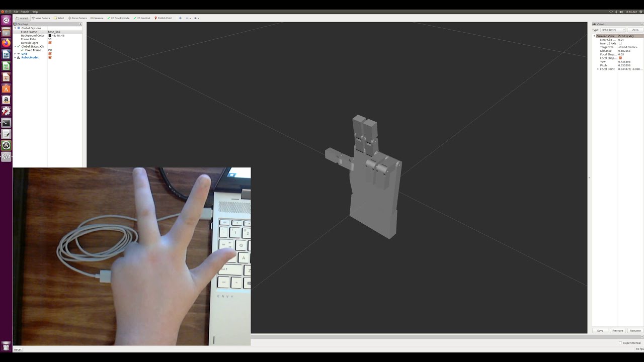Click the Save view button
This screenshot has height=362, width=644.
600,330
